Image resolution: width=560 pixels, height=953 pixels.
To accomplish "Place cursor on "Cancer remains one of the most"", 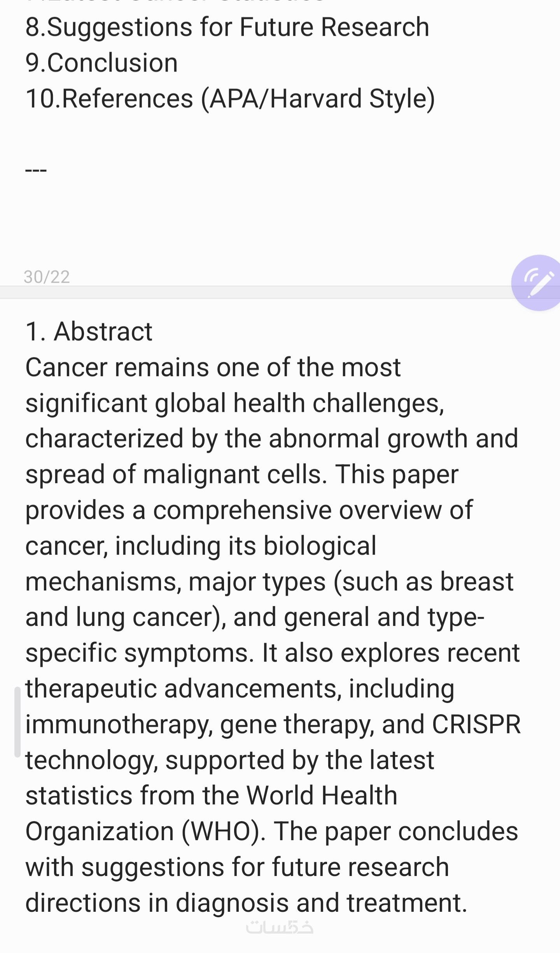I will 213,368.
